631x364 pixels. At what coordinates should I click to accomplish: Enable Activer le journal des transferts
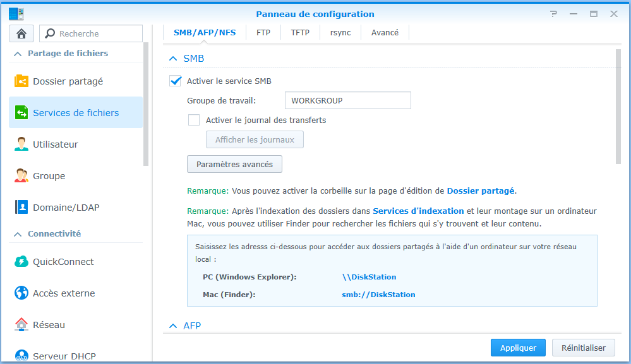tap(194, 120)
